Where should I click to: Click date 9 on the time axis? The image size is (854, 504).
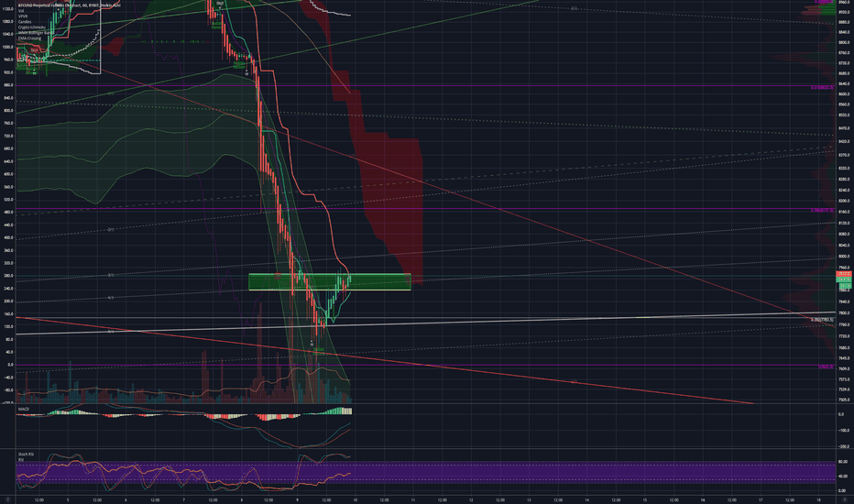(298, 499)
